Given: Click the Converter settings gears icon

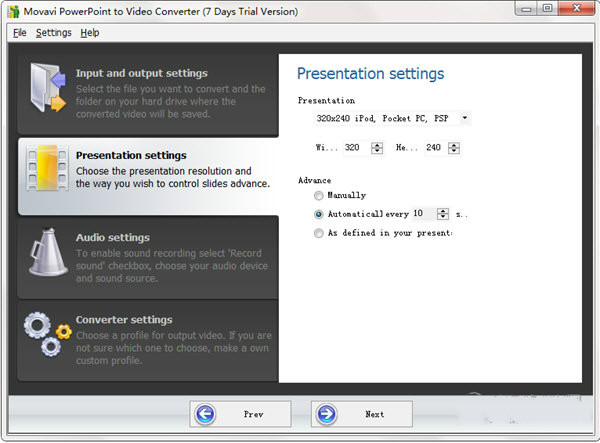Looking at the screenshot, I should click(x=48, y=334).
